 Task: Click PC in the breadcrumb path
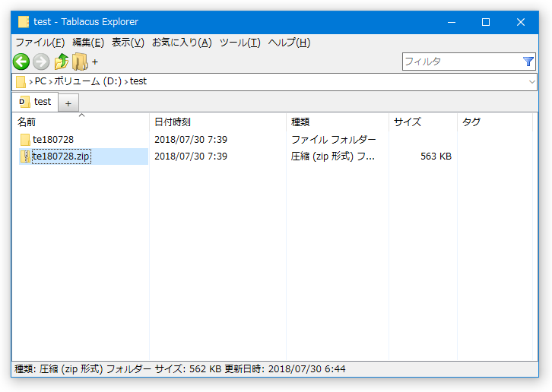click(40, 81)
